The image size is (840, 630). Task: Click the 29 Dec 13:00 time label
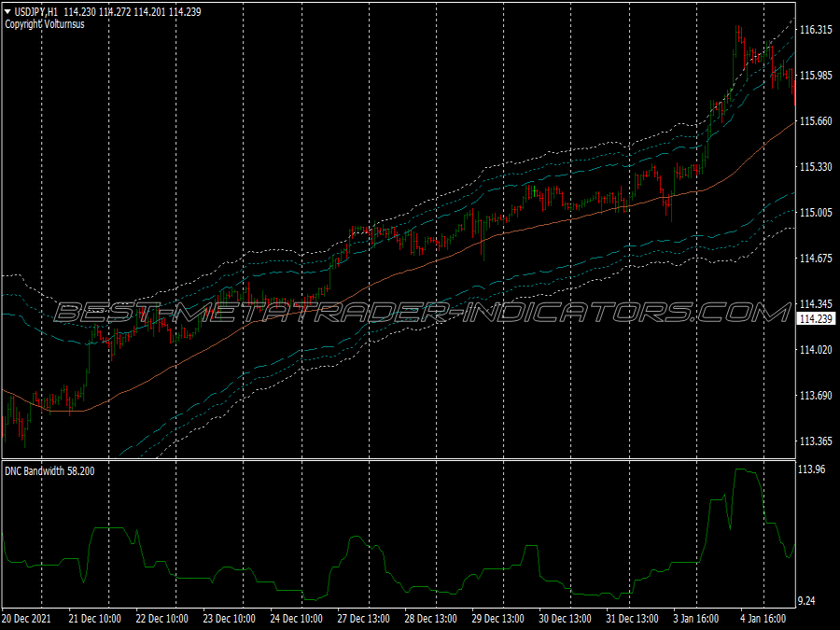coord(497,619)
